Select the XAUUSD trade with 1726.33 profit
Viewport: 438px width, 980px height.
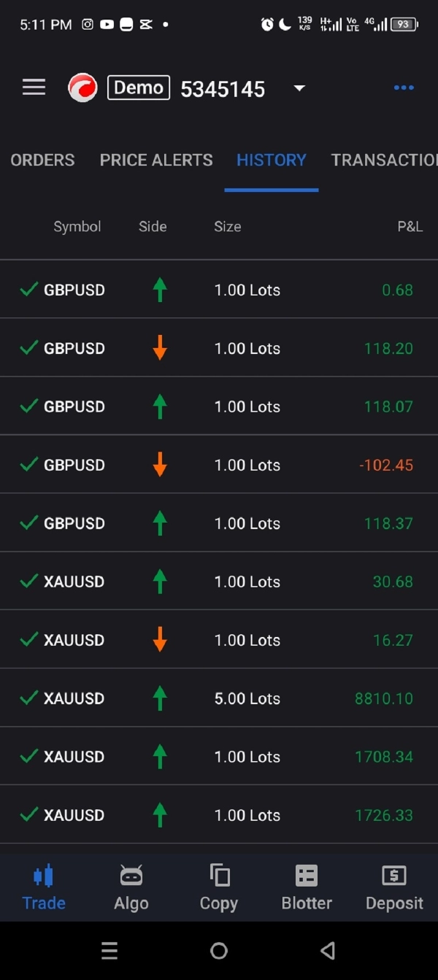(x=219, y=815)
